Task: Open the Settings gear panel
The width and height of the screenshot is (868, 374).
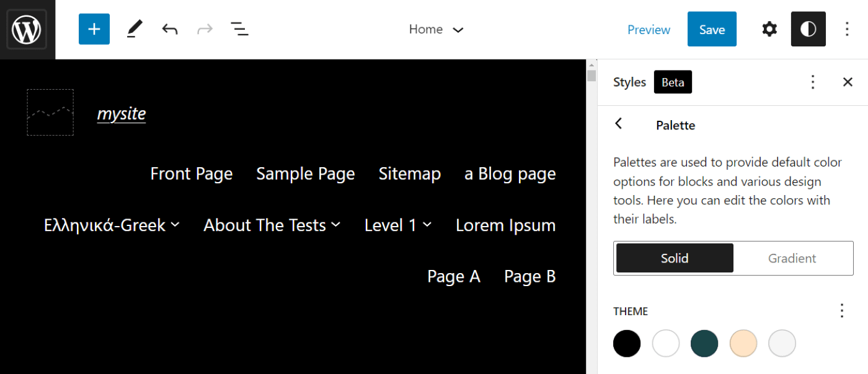Action: 769,29
